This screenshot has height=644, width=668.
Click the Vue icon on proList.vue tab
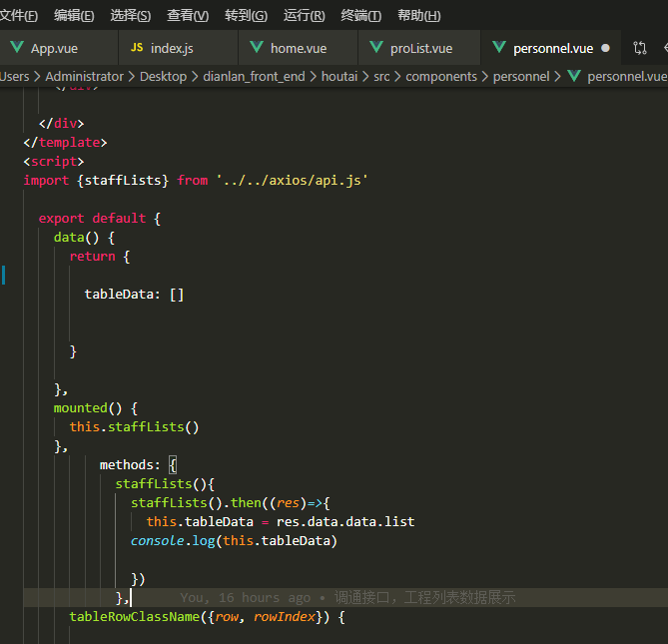pyautogui.click(x=376, y=47)
